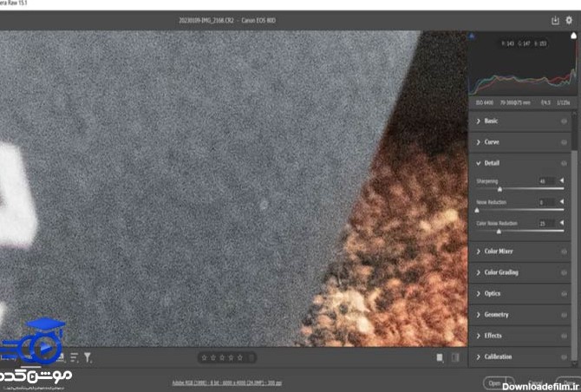Open Camera Raw preferences gear icon
The image size is (581, 392).
(569, 20)
